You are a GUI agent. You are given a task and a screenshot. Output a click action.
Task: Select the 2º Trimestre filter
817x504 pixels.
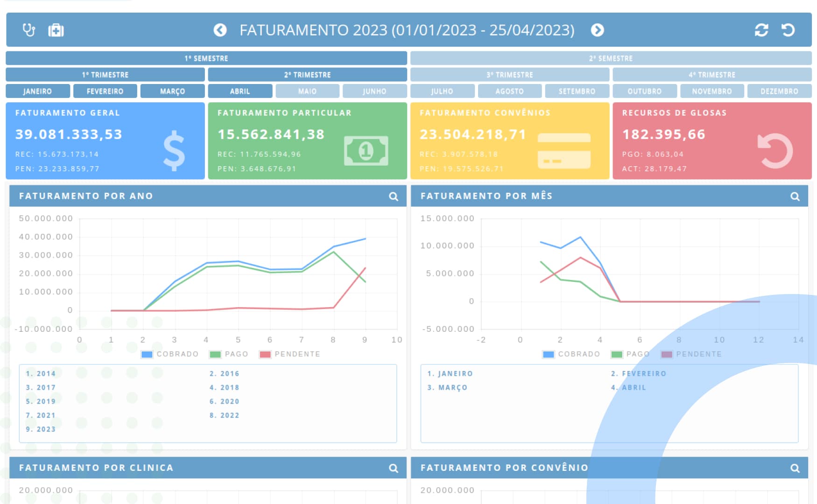pos(308,75)
